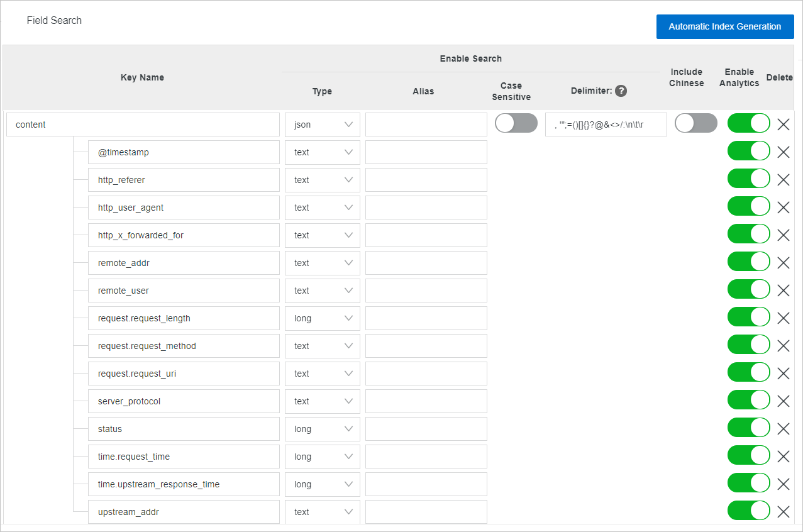
Task: Open type dropdown for upstream_addr
Action: [x=323, y=512]
